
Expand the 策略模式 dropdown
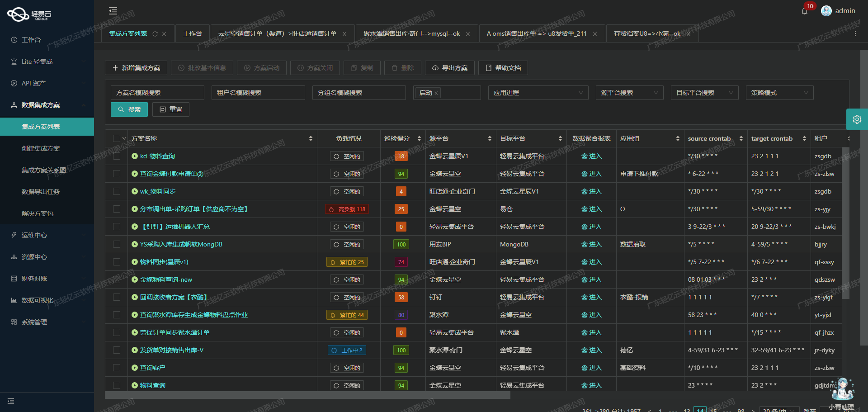[779, 93]
